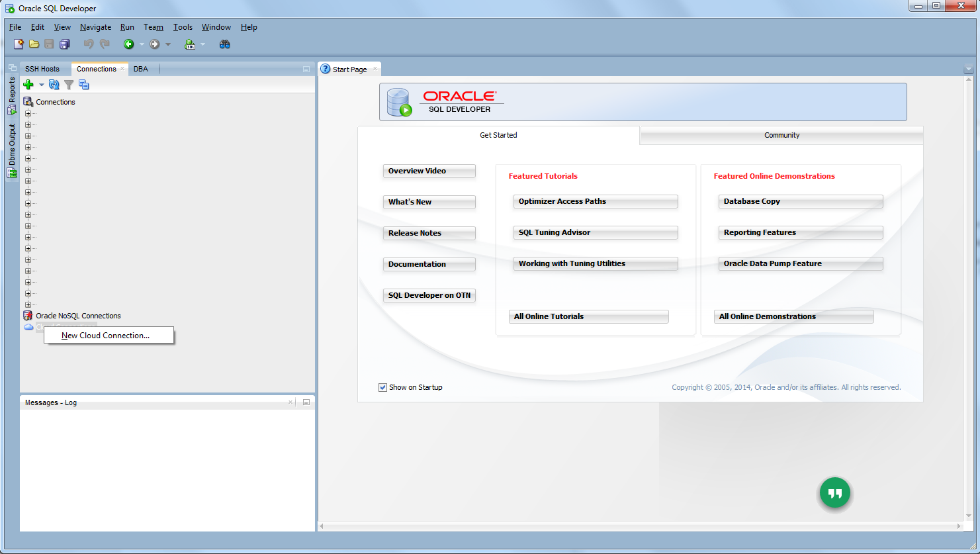Click the Find binoculars icon in the toolbar
This screenshot has width=980, height=554.
click(x=224, y=44)
